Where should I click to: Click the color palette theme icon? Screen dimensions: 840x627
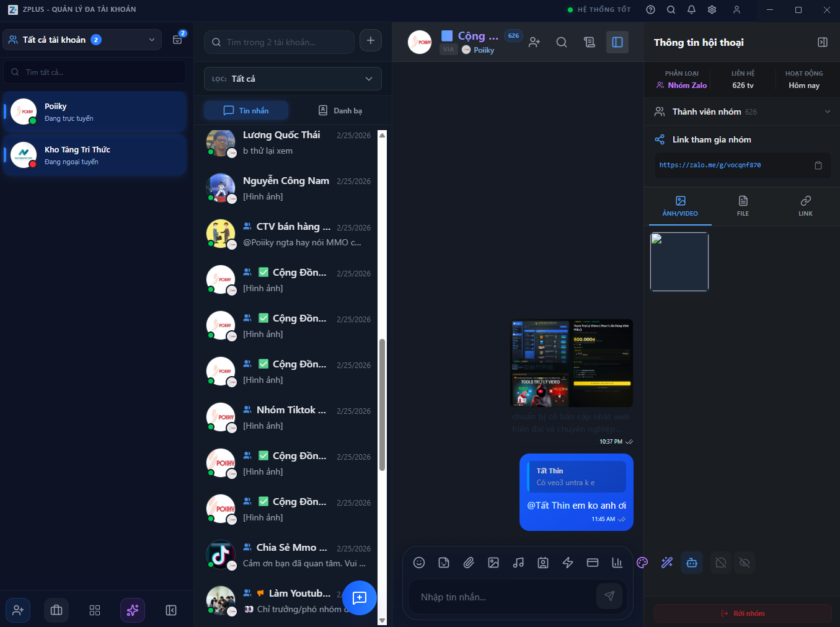point(642,563)
